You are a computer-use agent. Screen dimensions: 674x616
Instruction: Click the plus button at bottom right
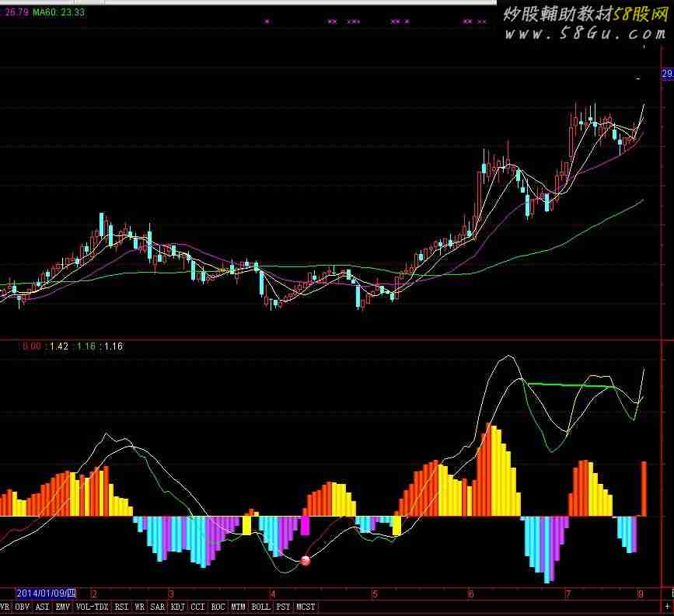point(668,606)
